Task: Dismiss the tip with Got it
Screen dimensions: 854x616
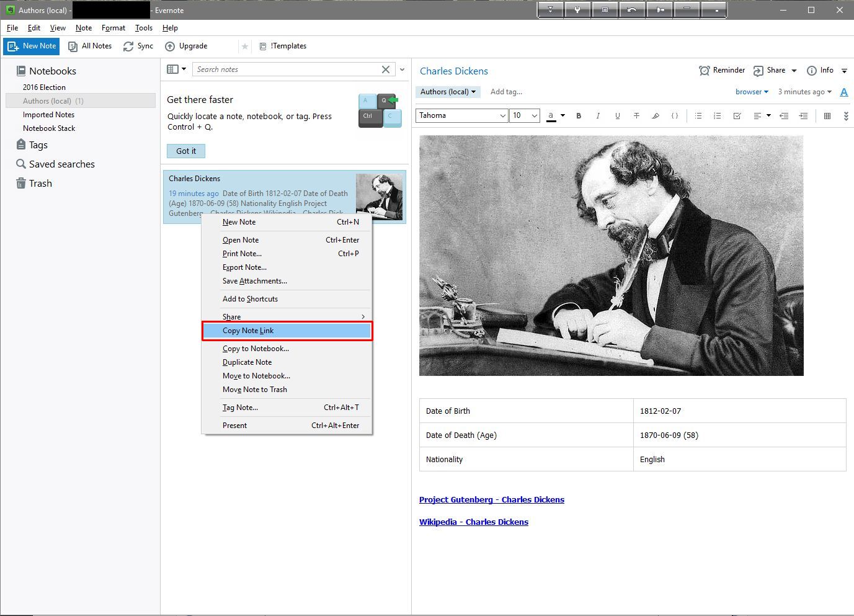Action: click(x=186, y=151)
